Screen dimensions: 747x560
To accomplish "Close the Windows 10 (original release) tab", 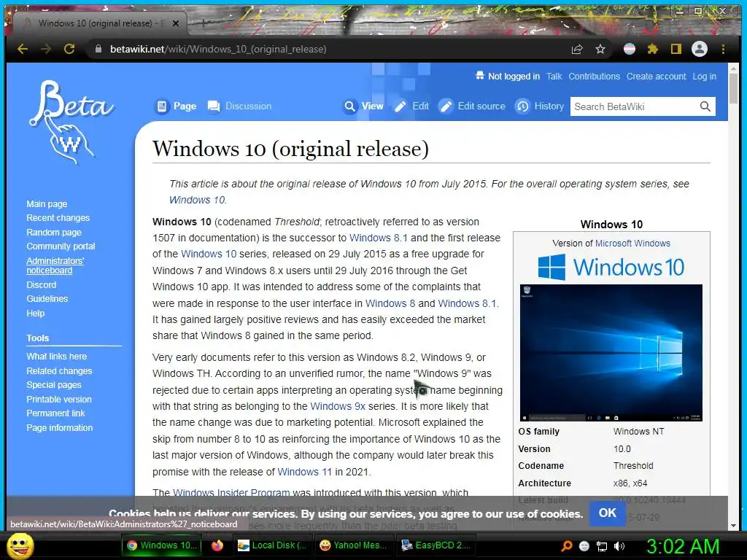I will point(176,23).
